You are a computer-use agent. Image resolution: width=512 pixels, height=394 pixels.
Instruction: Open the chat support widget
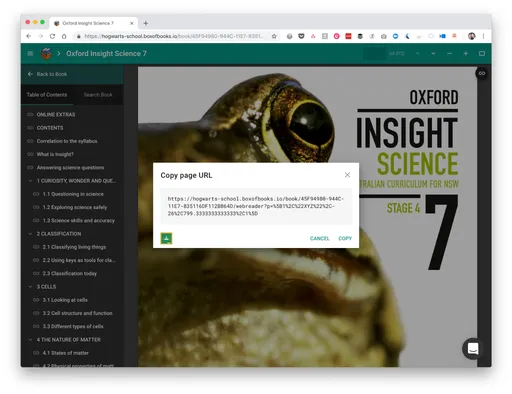click(x=473, y=349)
